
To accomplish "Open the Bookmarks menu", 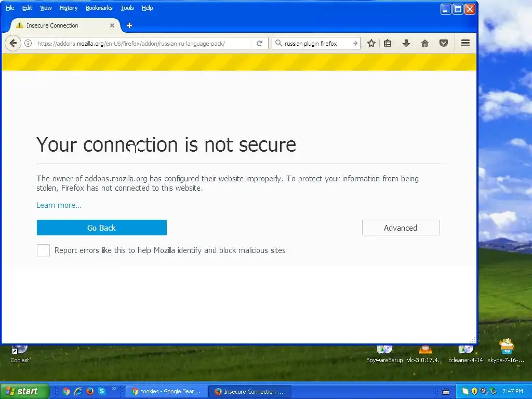I will (x=99, y=8).
